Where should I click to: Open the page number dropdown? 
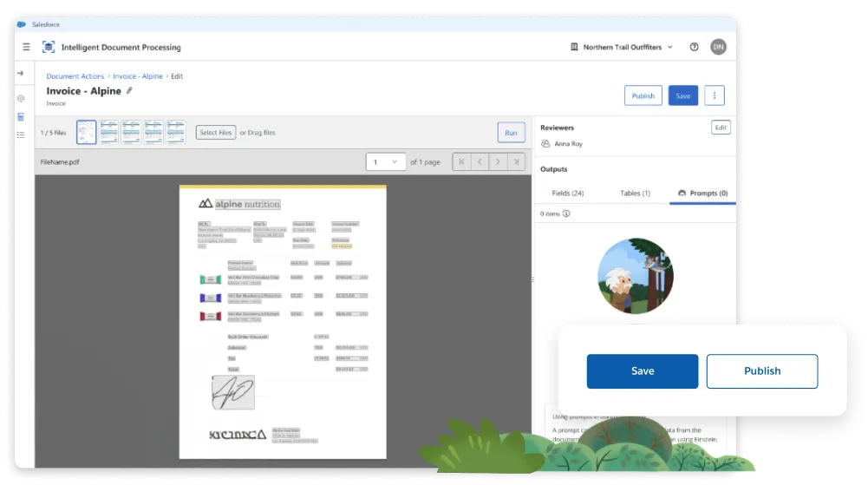point(386,162)
